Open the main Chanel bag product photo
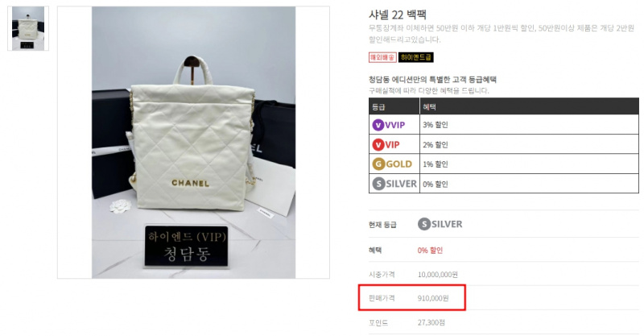Image resolution: width=644 pixels, height=336 pixels. 193,143
